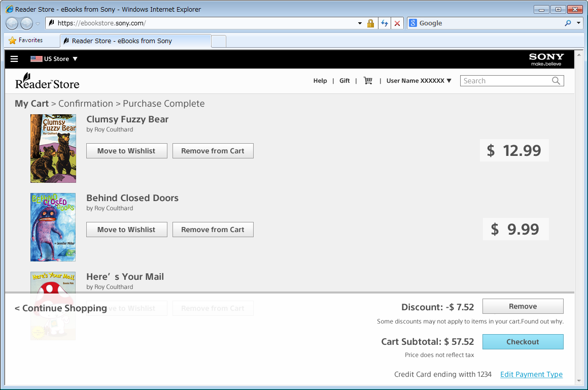Go to My Cart breadcrumb
The height and width of the screenshot is (390, 588).
32,104
